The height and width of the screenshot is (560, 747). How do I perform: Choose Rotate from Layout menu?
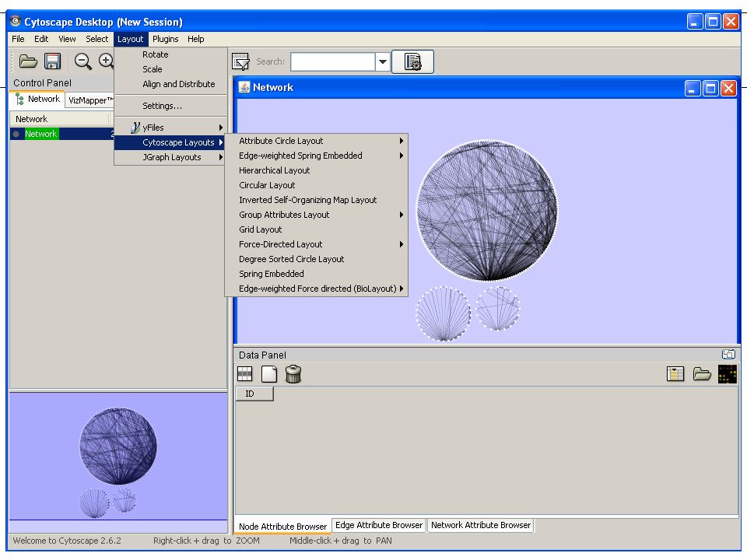tap(170, 54)
